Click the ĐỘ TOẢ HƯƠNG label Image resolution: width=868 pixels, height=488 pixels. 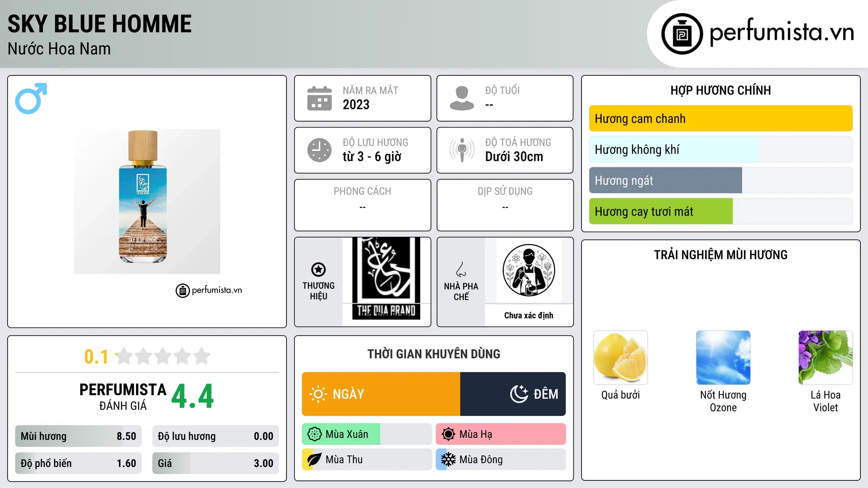[x=518, y=143]
